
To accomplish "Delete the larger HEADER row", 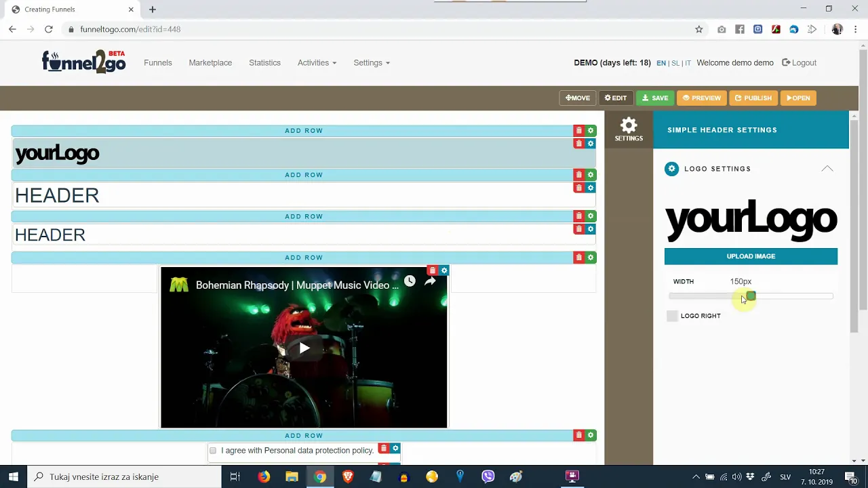I will tap(578, 188).
